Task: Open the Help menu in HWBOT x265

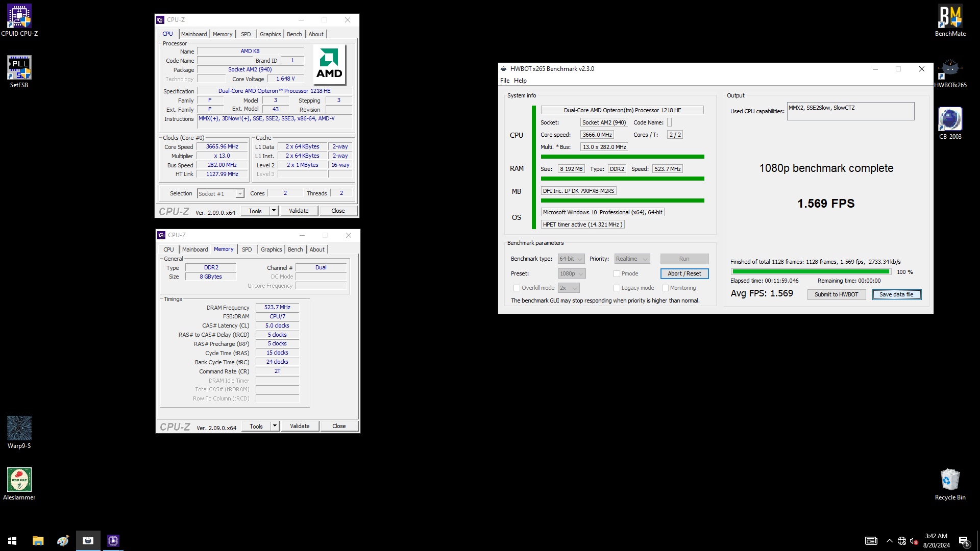Action: 520,81
